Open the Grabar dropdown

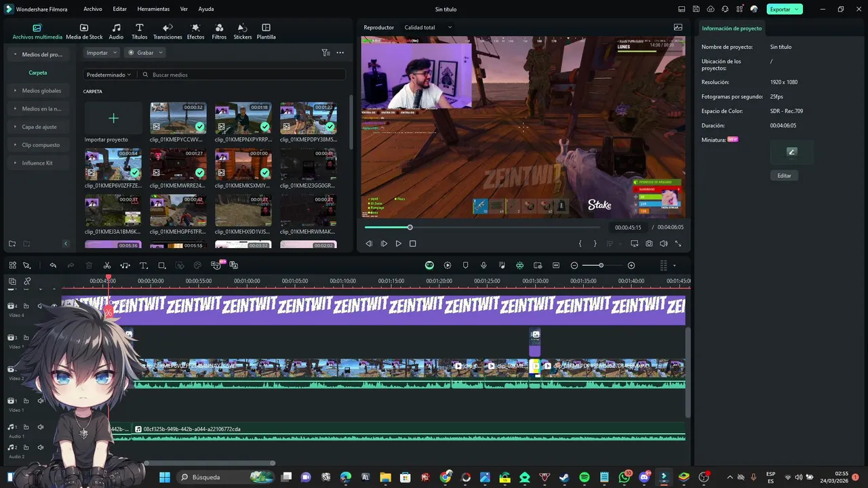click(145, 52)
